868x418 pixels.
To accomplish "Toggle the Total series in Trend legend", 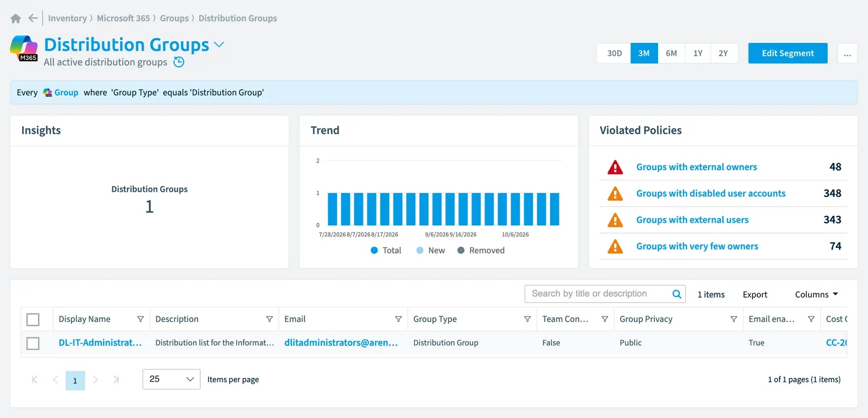I will pyautogui.click(x=386, y=250).
